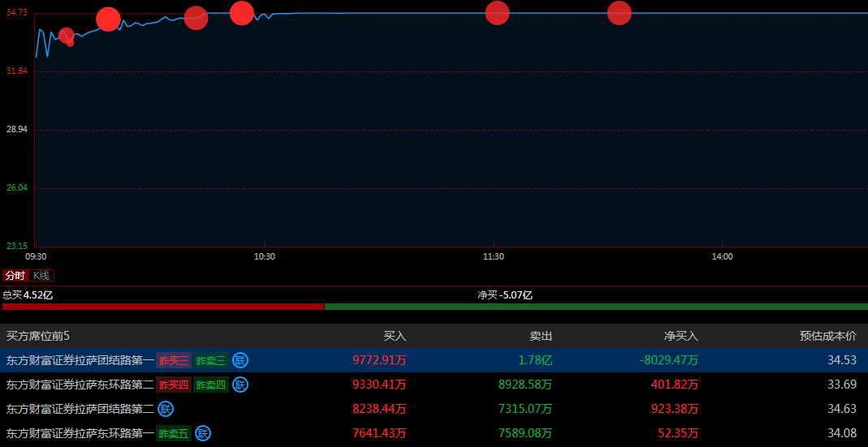Click the 11:30 time axis label
Viewport: 868px width, 447px height.
tap(493, 256)
